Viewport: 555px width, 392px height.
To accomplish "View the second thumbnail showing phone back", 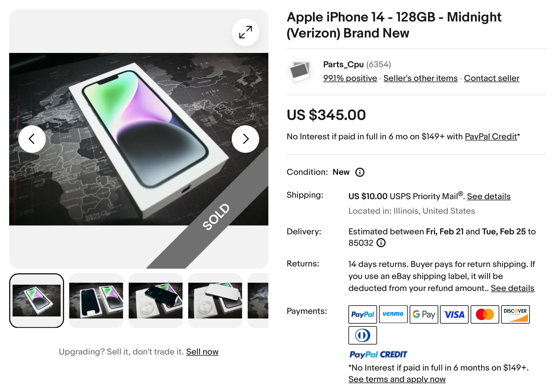I will click(96, 300).
